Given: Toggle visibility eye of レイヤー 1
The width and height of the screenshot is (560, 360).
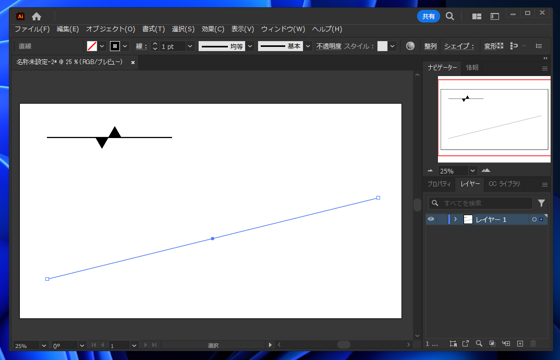Looking at the screenshot, I should click(431, 219).
